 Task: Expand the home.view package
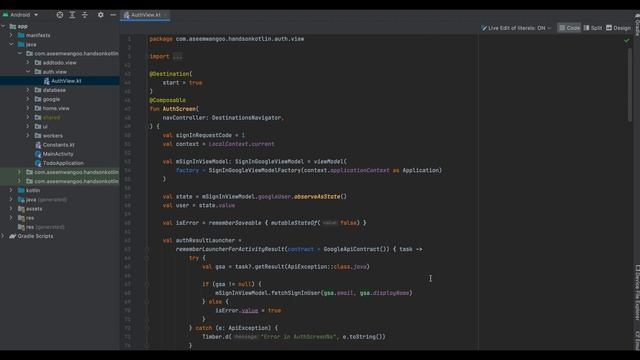click(x=28, y=108)
